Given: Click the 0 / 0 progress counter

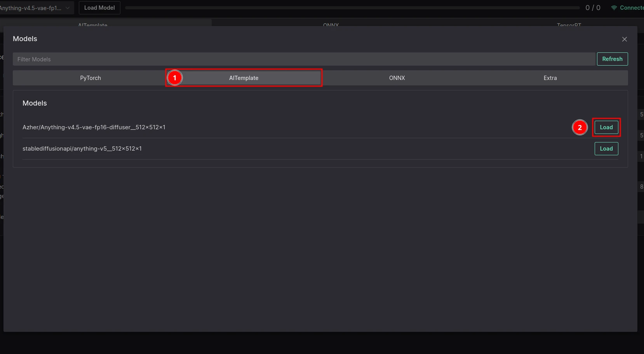Looking at the screenshot, I should (x=593, y=8).
